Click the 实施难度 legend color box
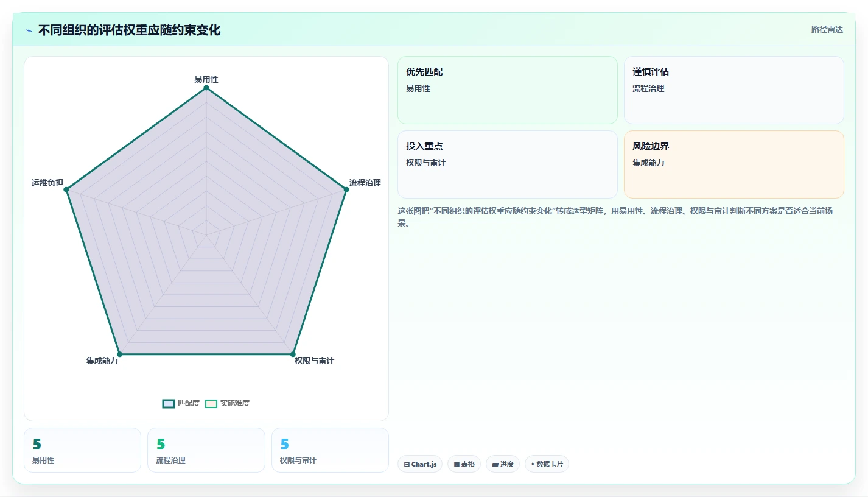Viewport: 868px width, 497px height. point(211,403)
